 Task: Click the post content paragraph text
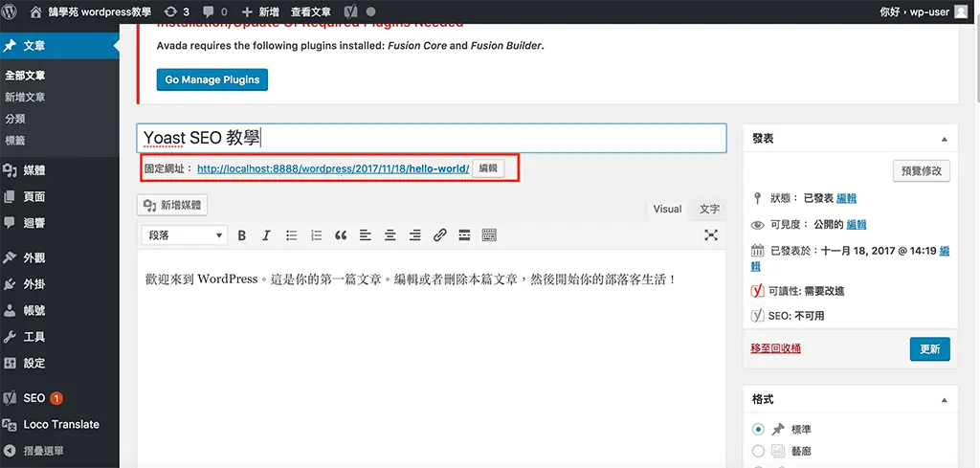[410, 279]
